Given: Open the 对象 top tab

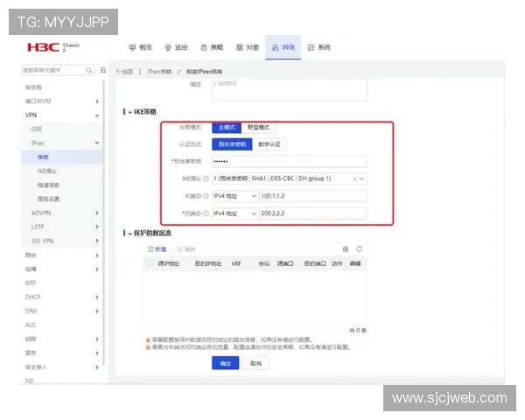Looking at the screenshot, I should click(x=248, y=47).
